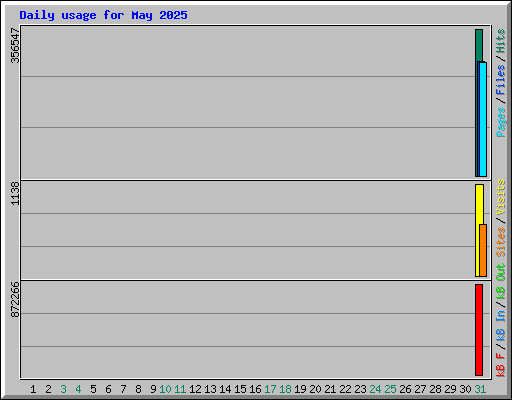Select day 26 on the date axis
Viewport: 512px width, 400px height.
(405, 389)
